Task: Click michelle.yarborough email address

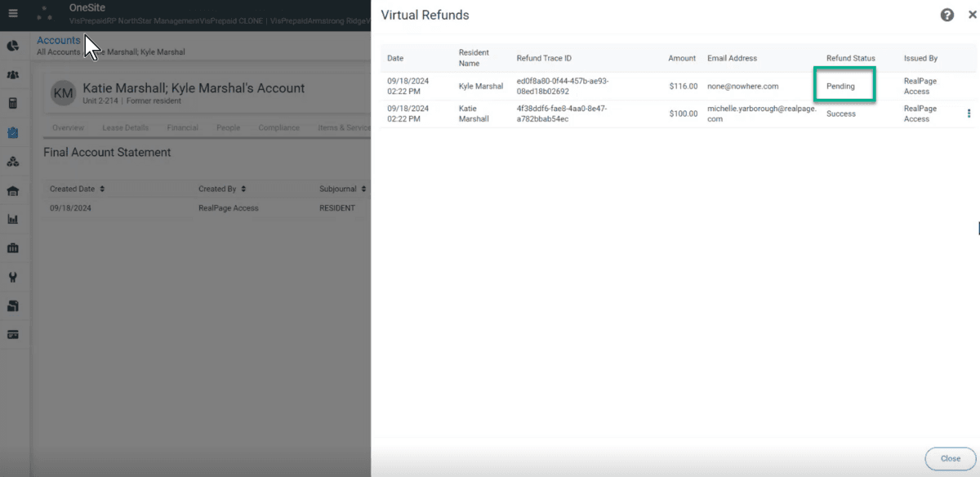Action: pos(761,114)
